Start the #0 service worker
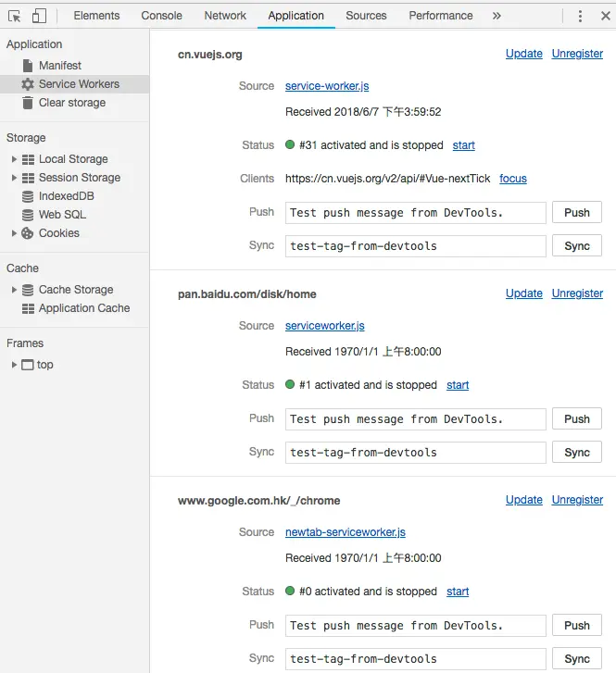This screenshot has height=673, width=616. click(458, 592)
